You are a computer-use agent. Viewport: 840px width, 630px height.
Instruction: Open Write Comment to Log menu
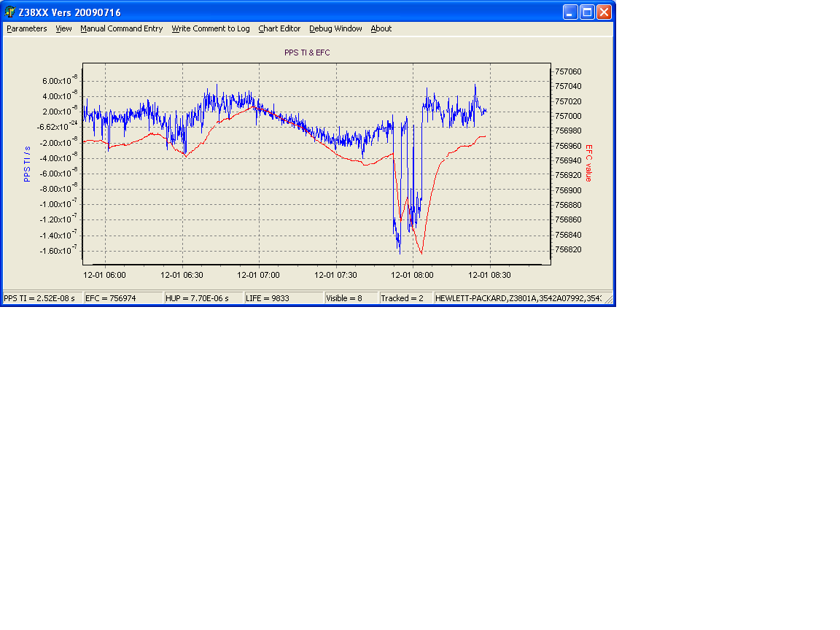(211, 29)
